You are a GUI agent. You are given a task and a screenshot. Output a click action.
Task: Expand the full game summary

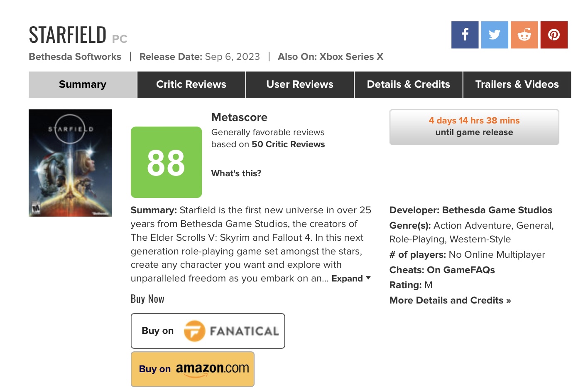[351, 279]
